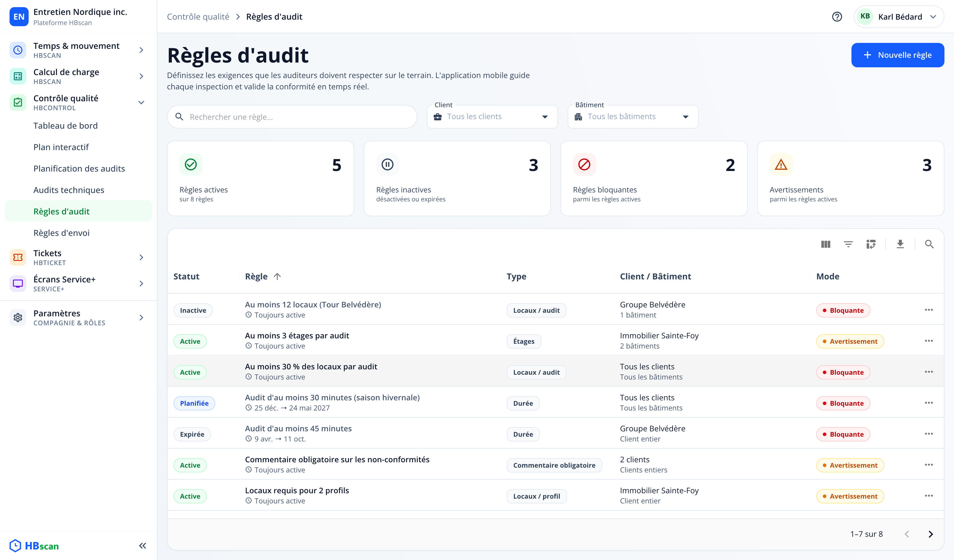The height and width of the screenshot is (560, 954).
Task: Open Audits techniques menu item
Action: tap(78, 190)
